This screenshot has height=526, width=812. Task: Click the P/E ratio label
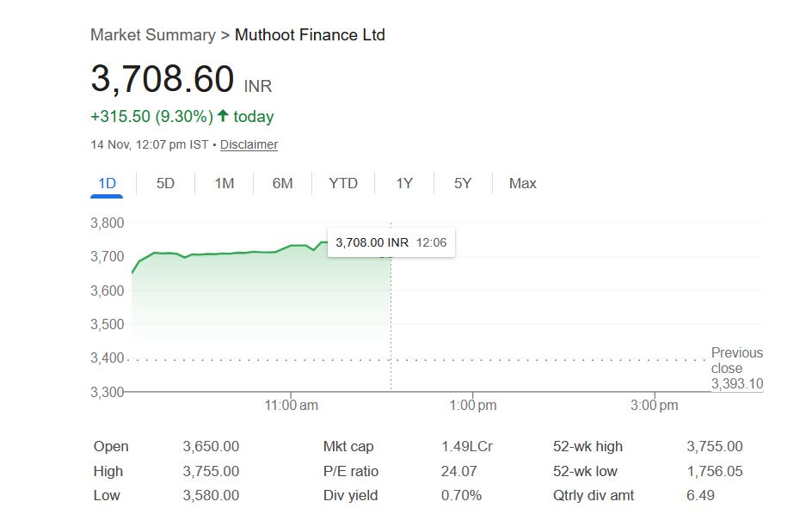350,471
